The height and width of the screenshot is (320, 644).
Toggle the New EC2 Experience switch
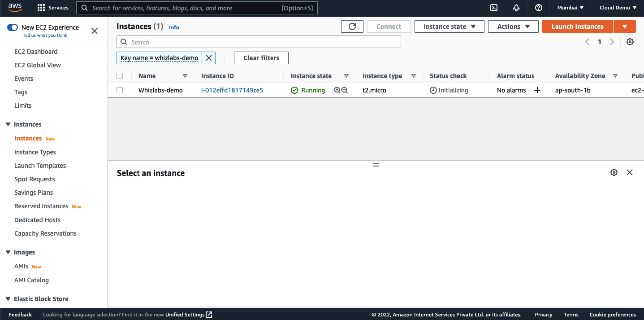point(13,27)
